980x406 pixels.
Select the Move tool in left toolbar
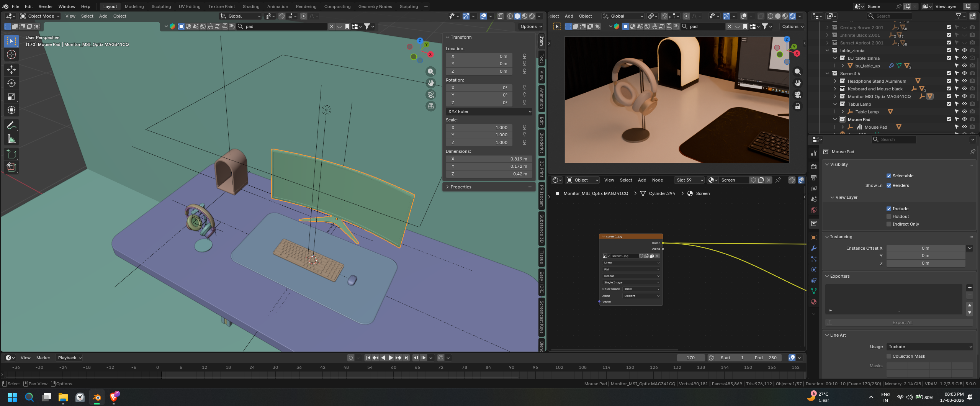pyautogui.click(x=11, y=69)
